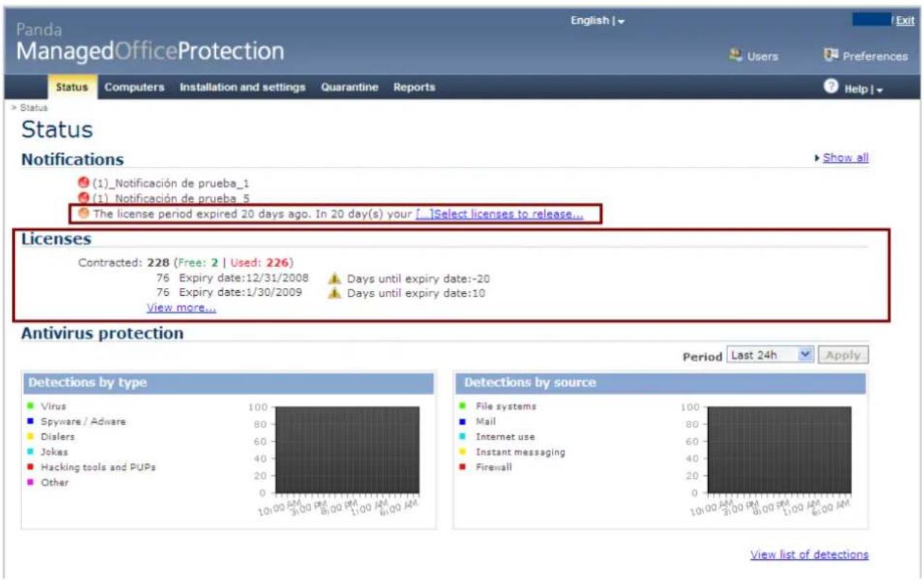
Task: Click the green File systems swatch
Action: click(x=462, y=406)
